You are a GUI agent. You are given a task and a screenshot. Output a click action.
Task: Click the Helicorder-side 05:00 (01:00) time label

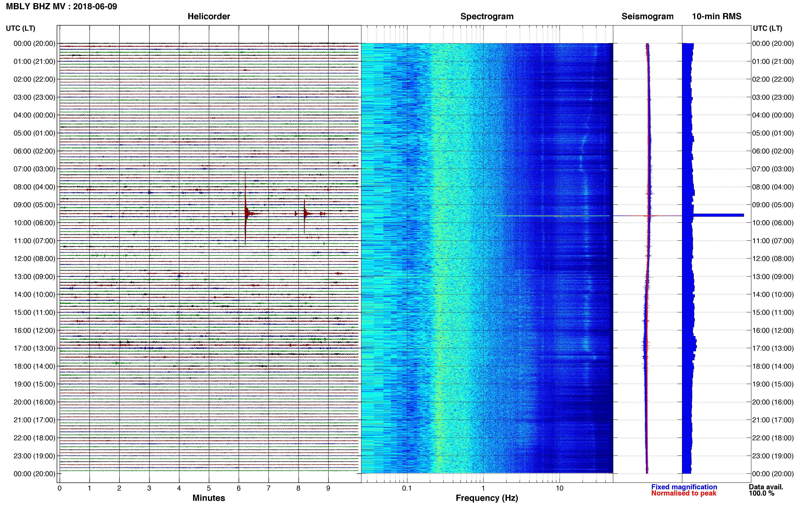[34, 133]
